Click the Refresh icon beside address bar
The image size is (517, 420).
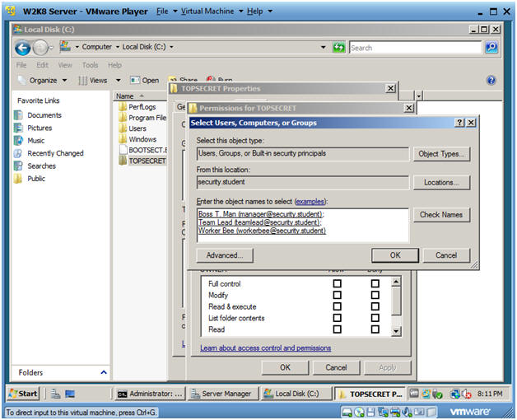pyautogui.click(x=338, y=47)
